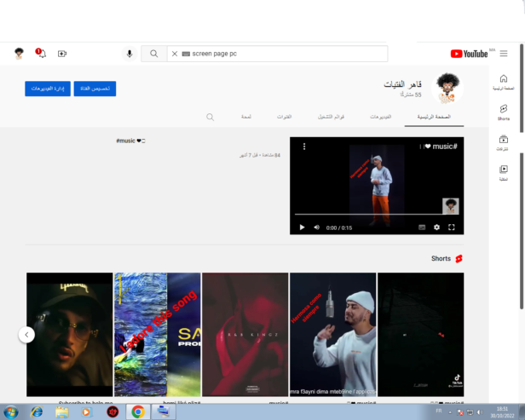Open Subscriptions in the side rail
The height and width of the screenshot is (420, 525).
point(503,142)
